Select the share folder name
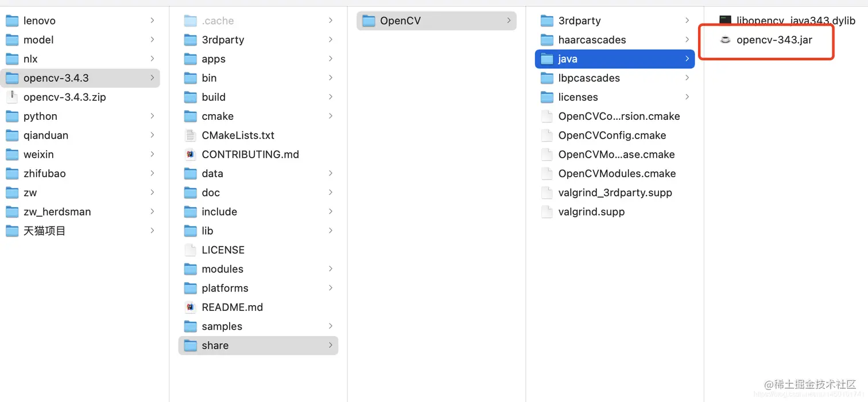This screenshot has width=868, height=402. click(x=215, y=345)
